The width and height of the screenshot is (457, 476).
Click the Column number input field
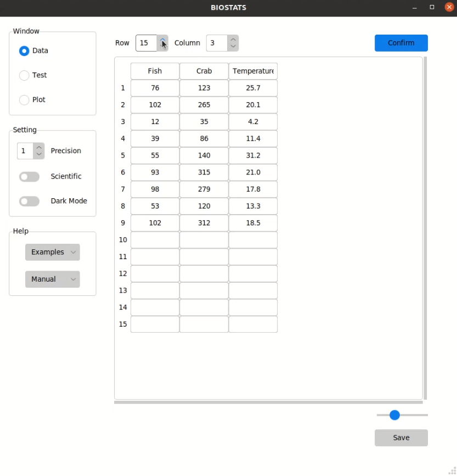(x=217, y=43)
